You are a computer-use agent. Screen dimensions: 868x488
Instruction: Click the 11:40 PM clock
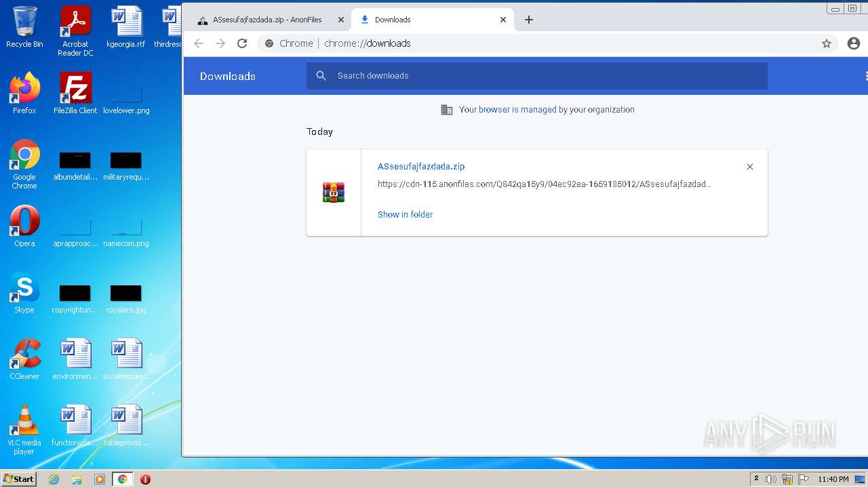(833, 479)
